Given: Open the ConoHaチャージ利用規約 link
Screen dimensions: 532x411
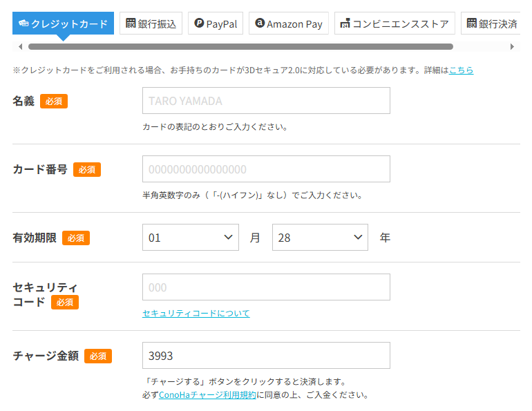Looking at the screenshot, I should (x=207, y=395).
